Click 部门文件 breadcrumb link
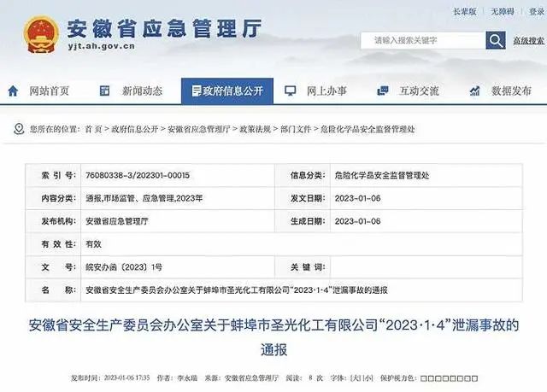The width and height of the screenshot is (547, 392). 295,129
